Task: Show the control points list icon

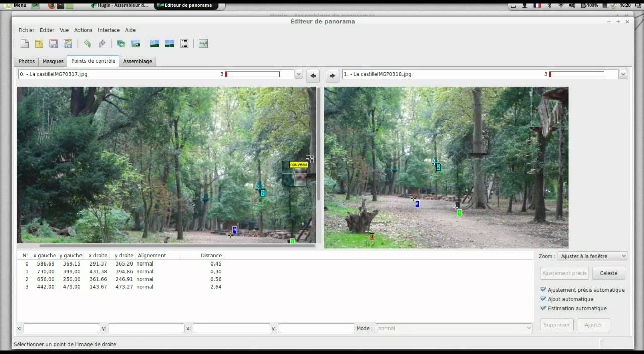Action: click(x=184, y=44)
